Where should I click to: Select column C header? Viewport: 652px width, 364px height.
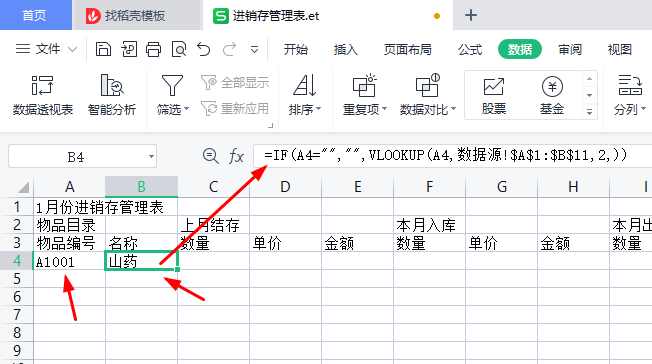click(213, 187)
